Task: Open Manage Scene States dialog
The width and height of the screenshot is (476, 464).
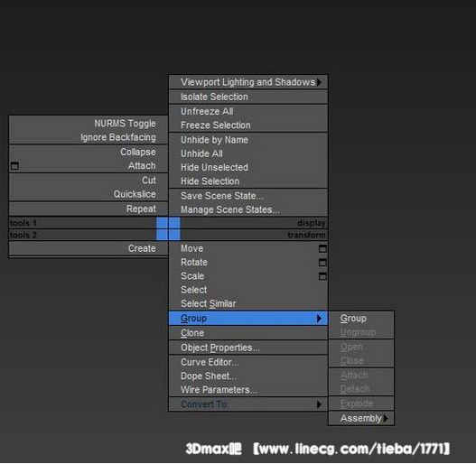Action: [248, 209]
